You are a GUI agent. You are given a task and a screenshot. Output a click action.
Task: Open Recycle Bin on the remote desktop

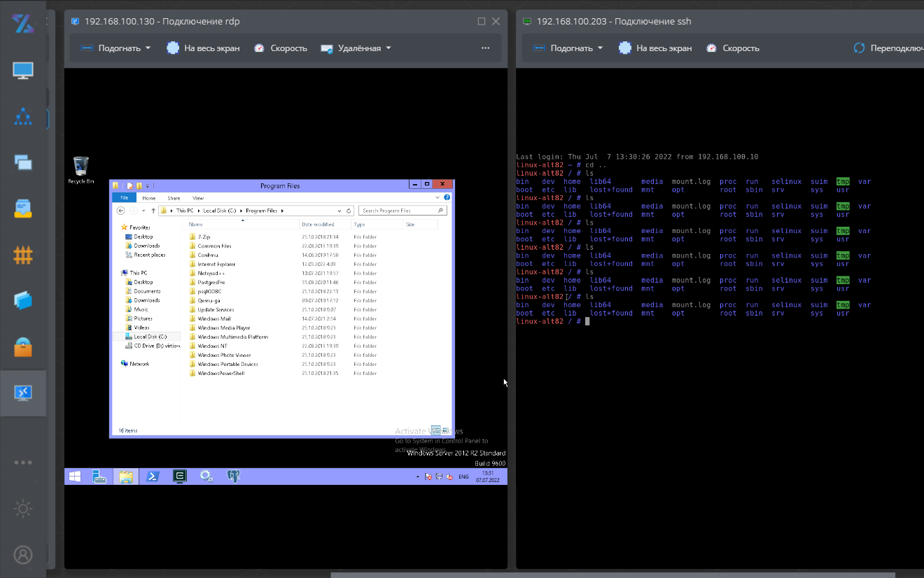(80, 169)
